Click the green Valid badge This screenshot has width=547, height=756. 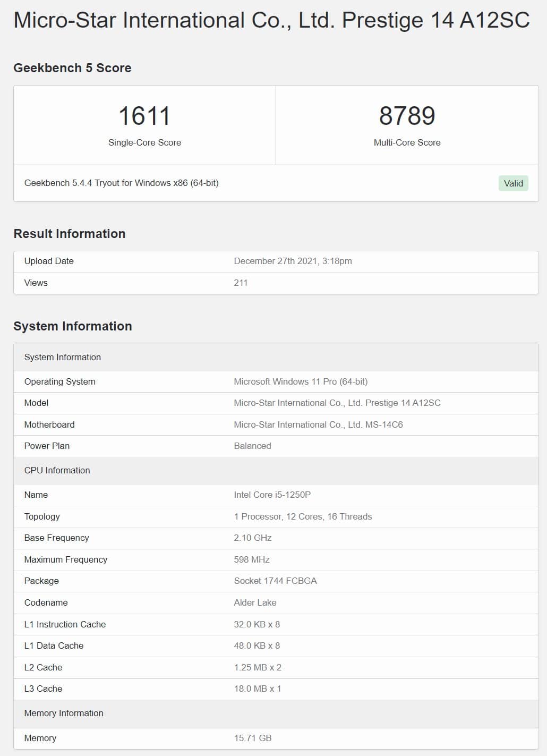tap(513, 183)
